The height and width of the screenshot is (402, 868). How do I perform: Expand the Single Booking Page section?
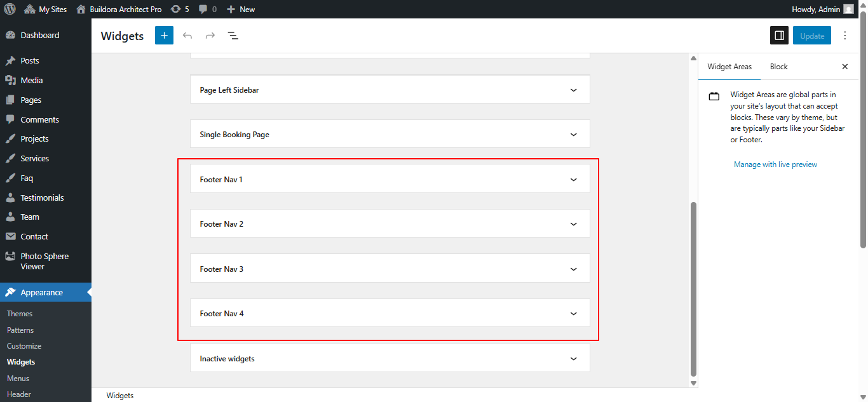pos(390,134)
